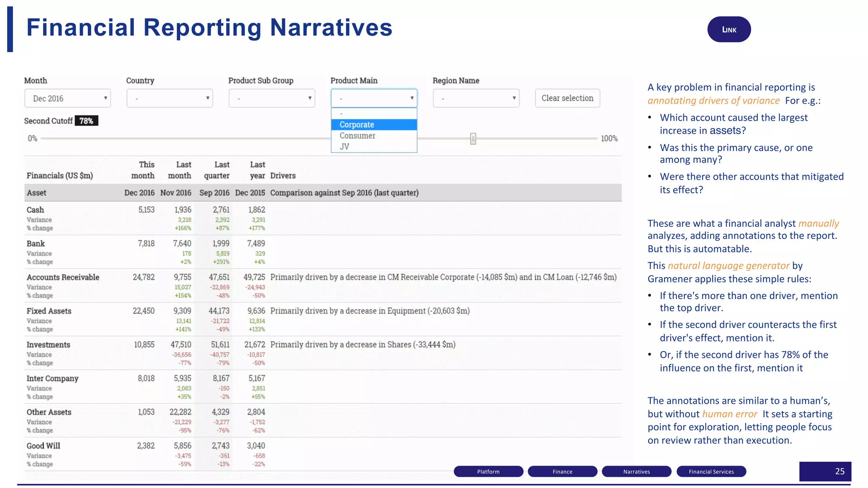Click the Good Will row label
The height and width of the screenshot is (488, 868).
43,446
